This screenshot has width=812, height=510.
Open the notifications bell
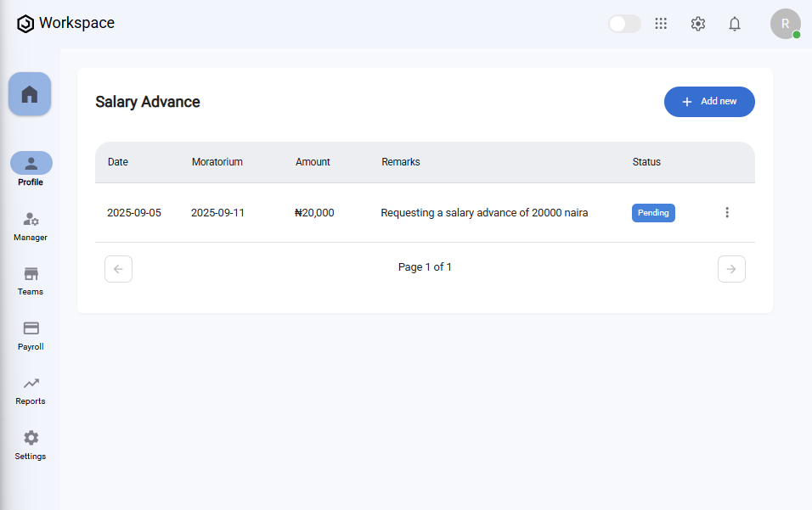(x=735, y=24)
